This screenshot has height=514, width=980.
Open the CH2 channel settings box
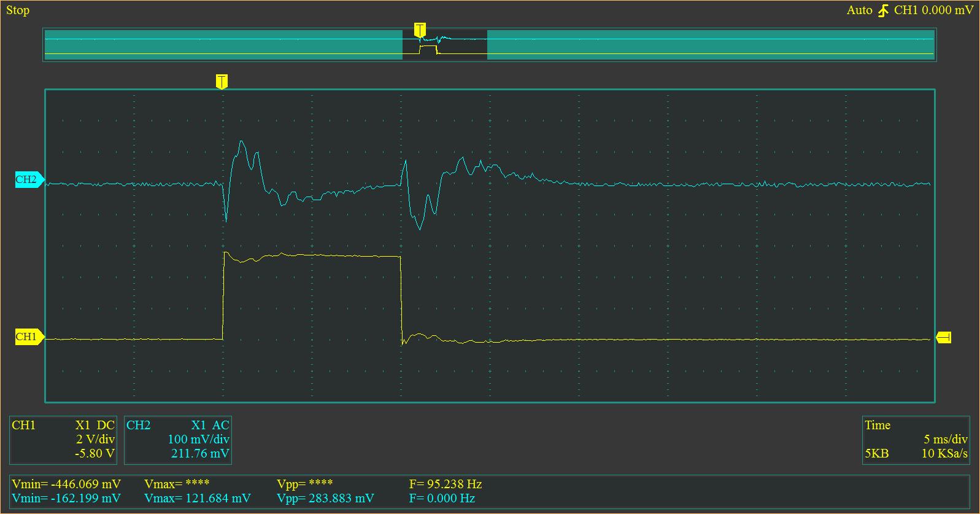tap(177, 440)
